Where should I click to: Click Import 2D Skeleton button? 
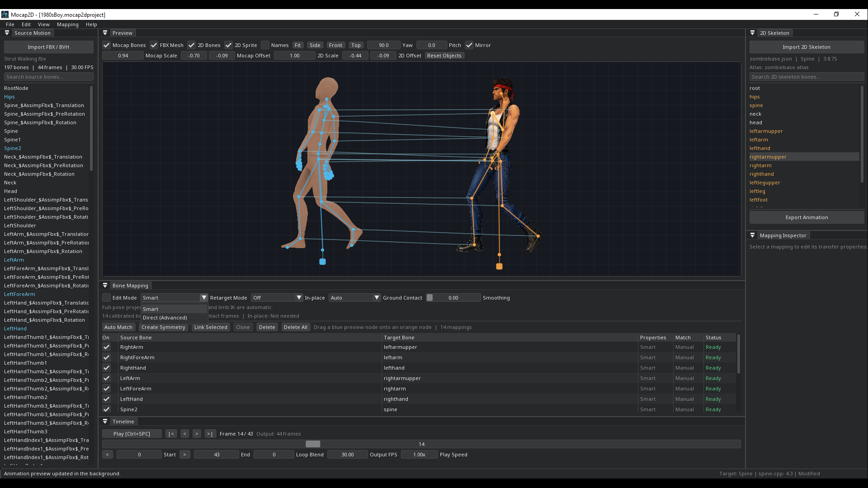tap(807, 47)
